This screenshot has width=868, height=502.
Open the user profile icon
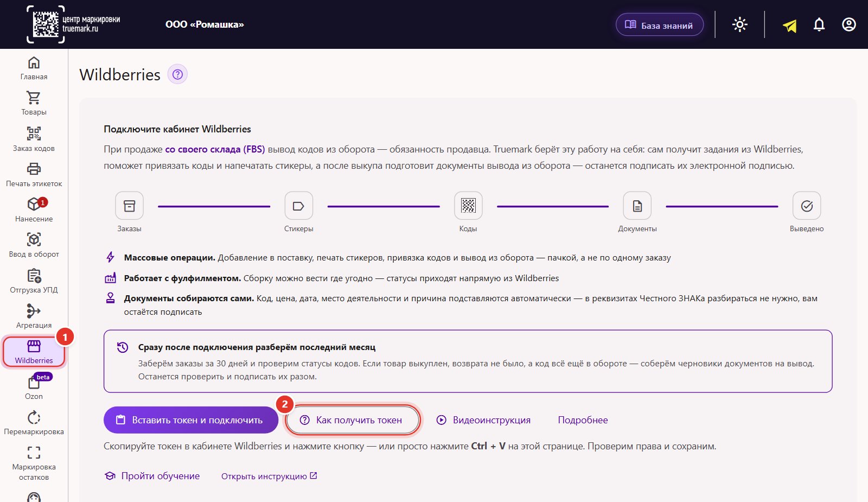849,24
